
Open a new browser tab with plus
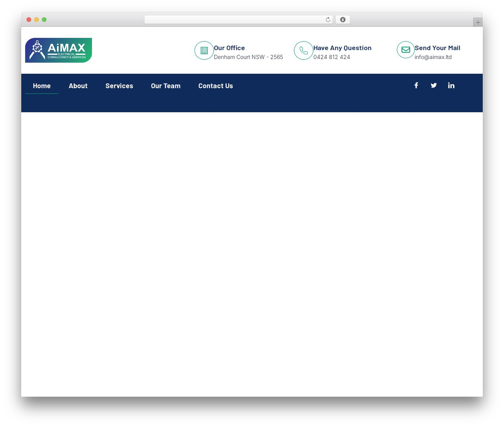(x=478, y=22)
